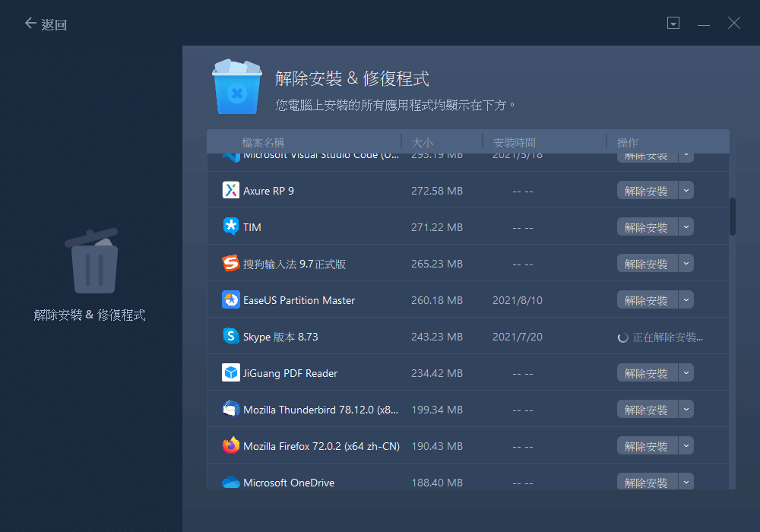Click the JiGuang PDF Reader icon

(x=230, y=372)
